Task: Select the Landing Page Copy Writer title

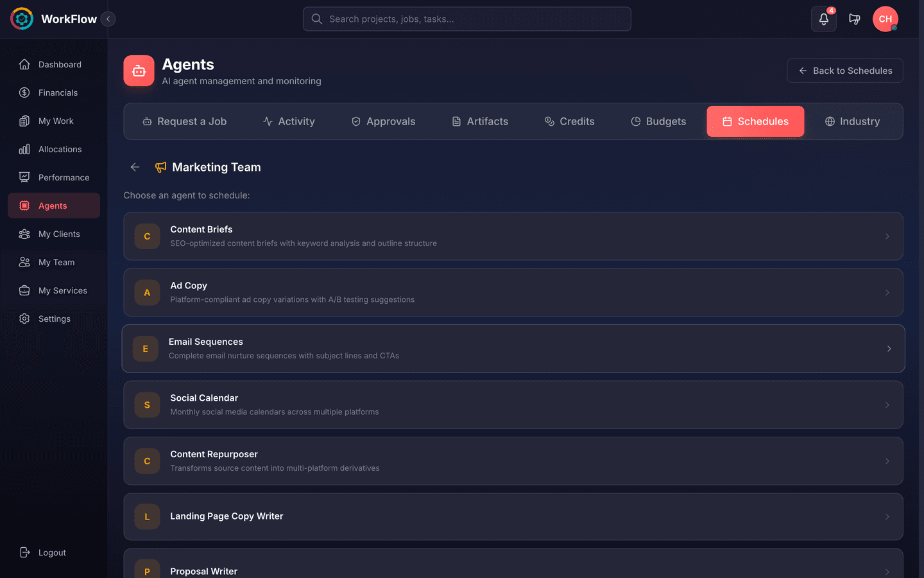Action: point(227,516)
